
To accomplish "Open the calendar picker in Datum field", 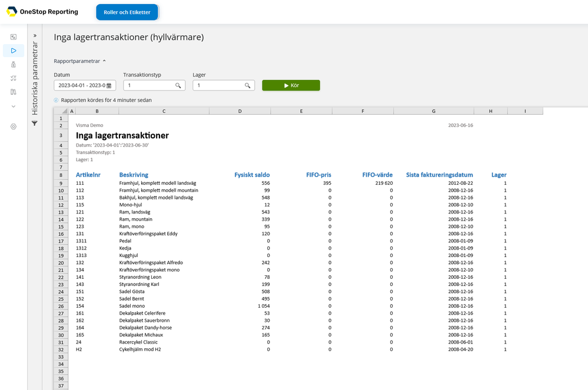I will [x=109, y=86].
